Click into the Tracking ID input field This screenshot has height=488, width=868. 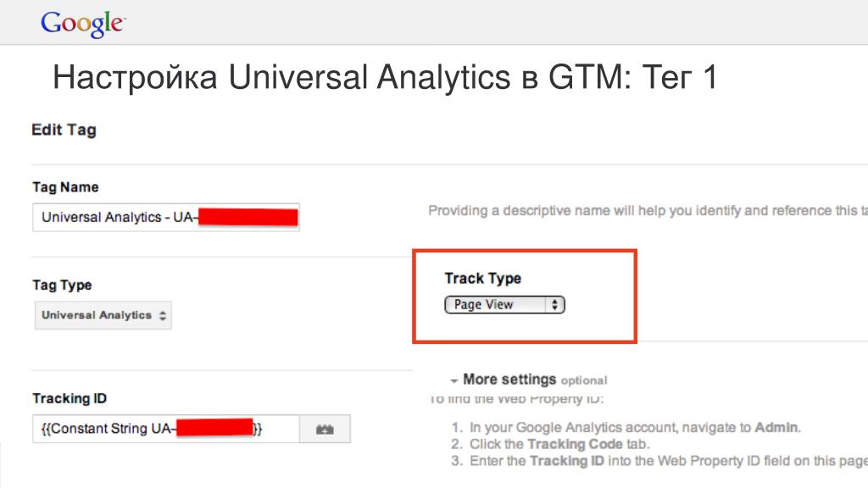(166, 429)
